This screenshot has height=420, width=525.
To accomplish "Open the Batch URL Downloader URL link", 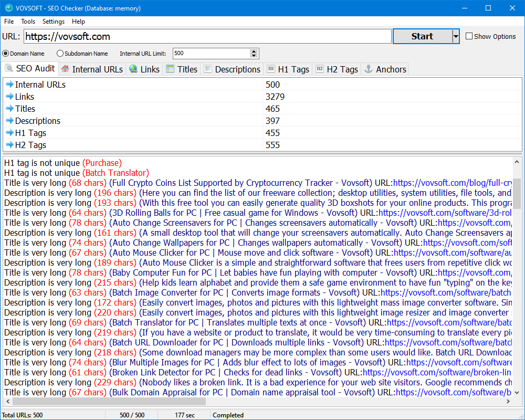I will tap(448, 342).
